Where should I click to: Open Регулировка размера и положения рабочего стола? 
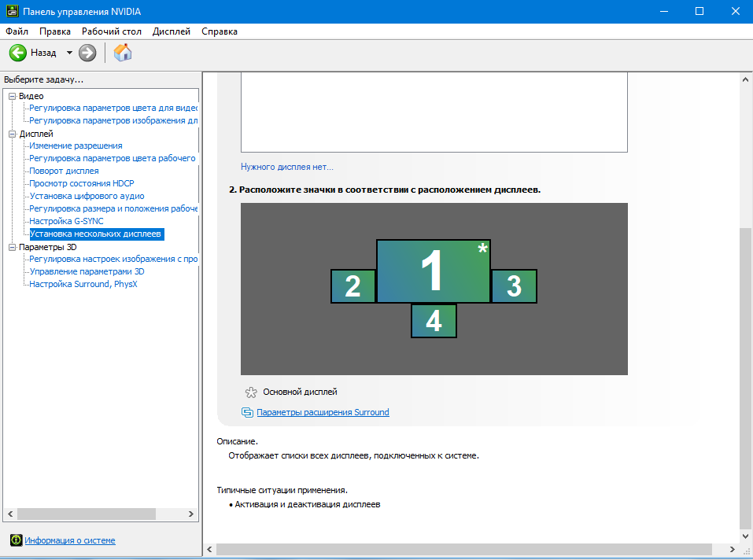point(113,208)
